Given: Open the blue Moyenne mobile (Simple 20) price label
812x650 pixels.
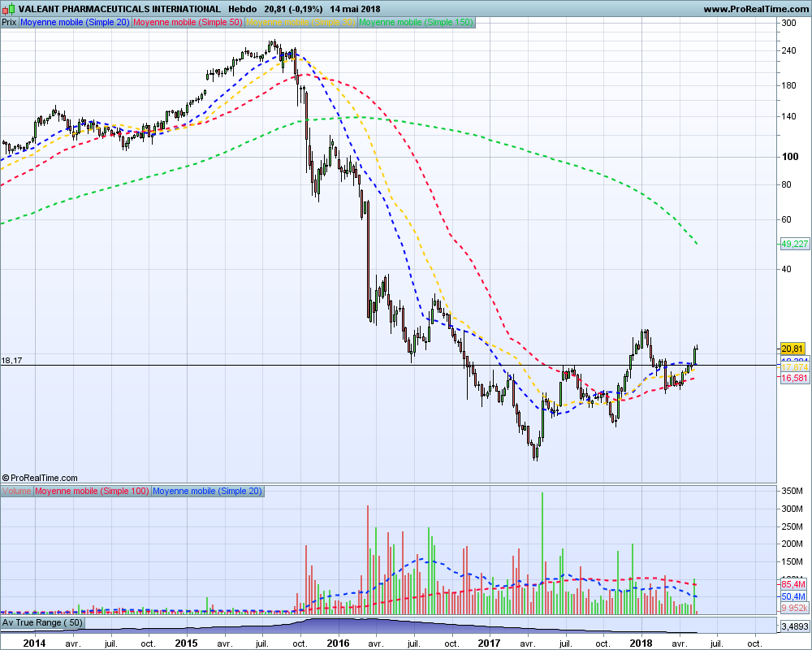Looking at the screenshot, I should click(75, 22).
